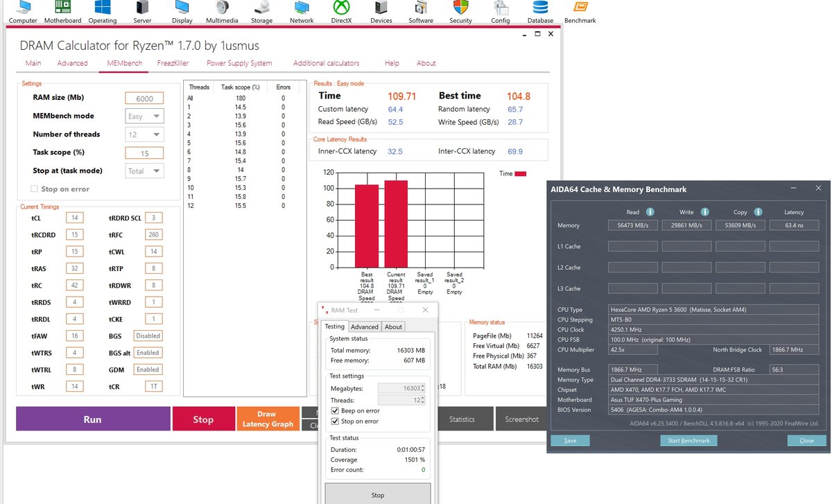Click the tRFC timing value field
This screenshot has width=832, height=504.
tap(154, 234)
